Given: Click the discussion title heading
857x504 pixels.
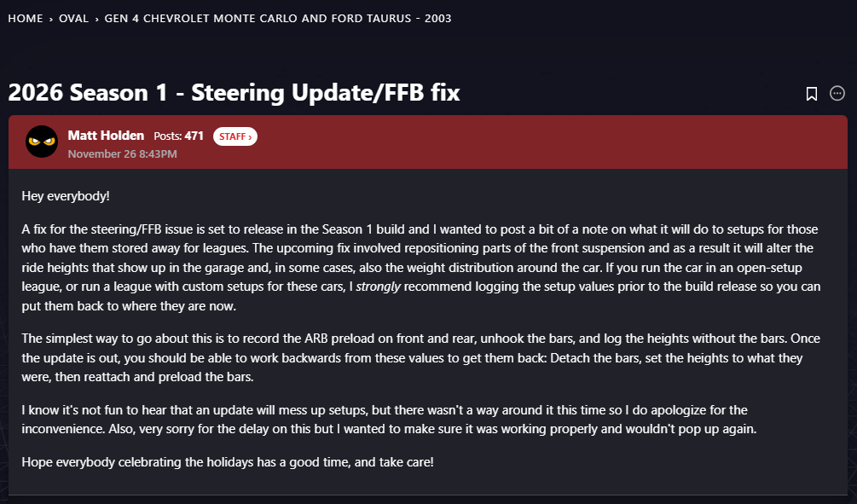Looking at the screenshot, I should tap(235, 93).
